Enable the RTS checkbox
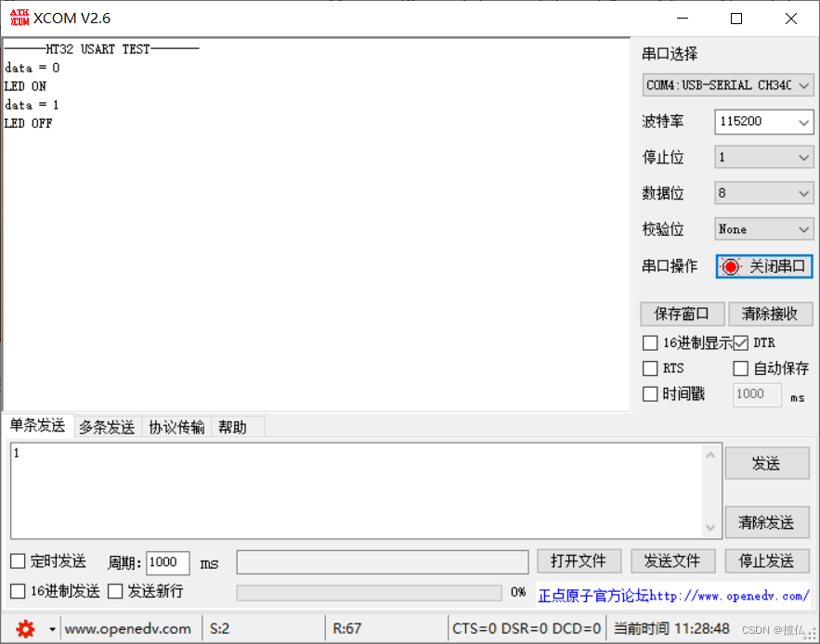Image resolution: width=820 pixels, height=644 pixels. (x=650, y=368)
